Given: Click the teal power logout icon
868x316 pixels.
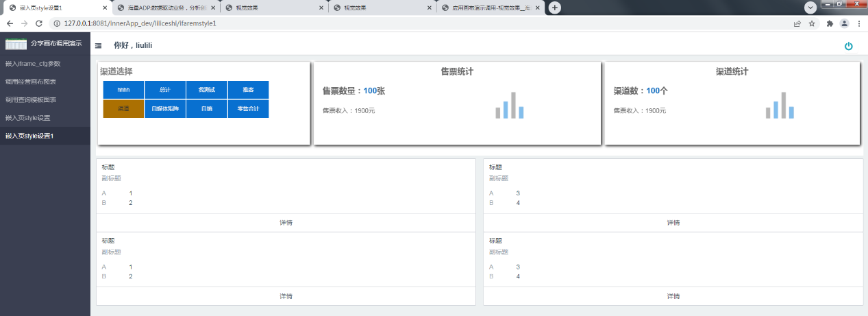Looking at the screenshot, I should click(x=849, y=46).
